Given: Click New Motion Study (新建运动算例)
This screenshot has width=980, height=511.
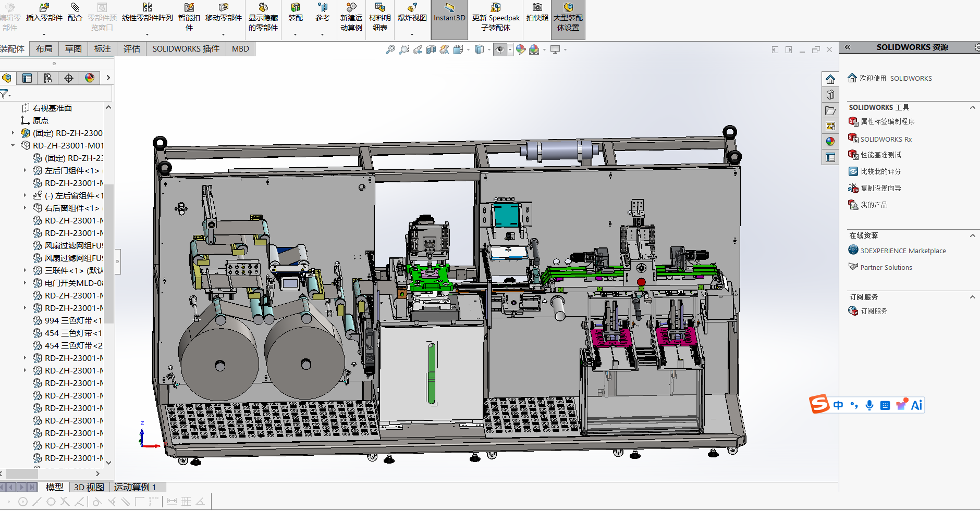Looking at the screenshot, I should click(x=351, y=17).
